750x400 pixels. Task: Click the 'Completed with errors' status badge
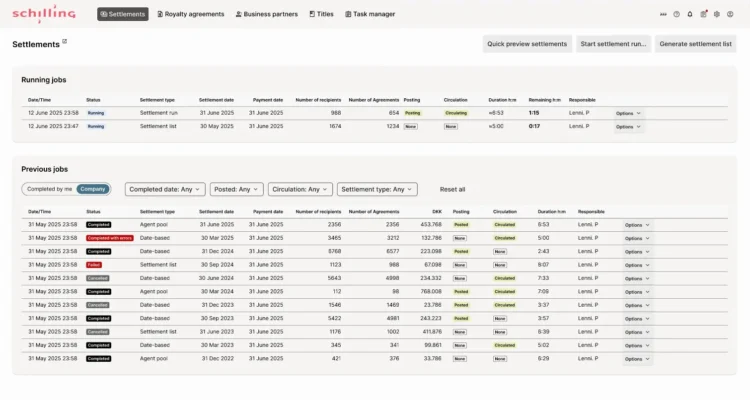point(110,238)
